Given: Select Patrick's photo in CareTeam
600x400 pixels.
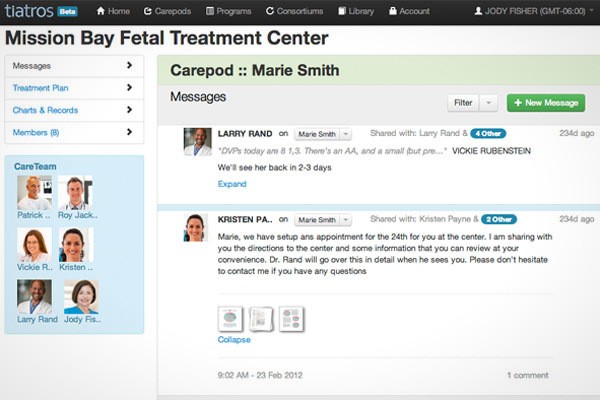Looking at the screenshot, I should tap(34, 193).
